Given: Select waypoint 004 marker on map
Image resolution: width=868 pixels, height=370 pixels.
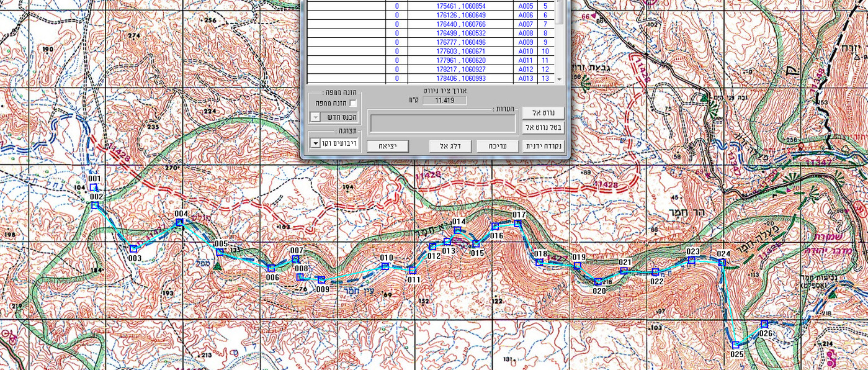Looking at the screenshot, I should [x=179, y=222].
